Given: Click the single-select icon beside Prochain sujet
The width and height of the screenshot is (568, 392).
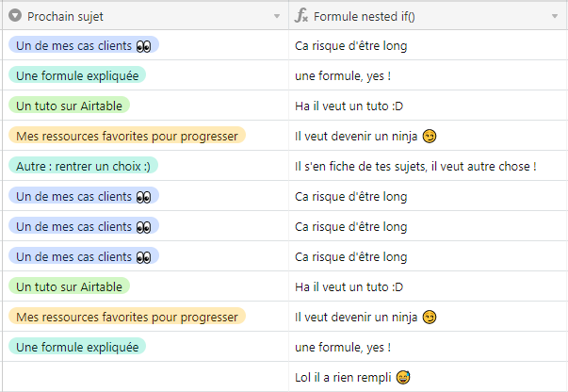Looking at the screenshot, I should point(15,16).
